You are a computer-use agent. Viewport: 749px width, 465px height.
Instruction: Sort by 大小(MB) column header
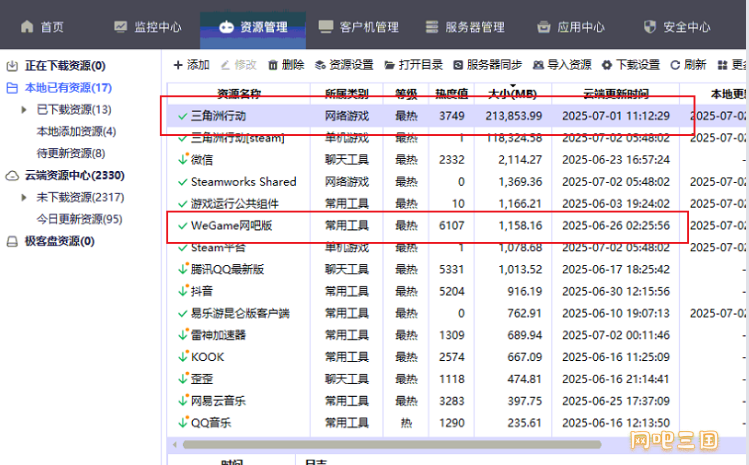pyautogui.click(x=513, y=94)
